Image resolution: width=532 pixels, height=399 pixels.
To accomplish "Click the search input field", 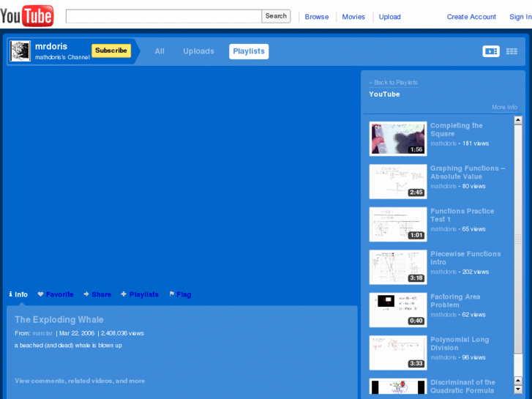I will [163, 16].
